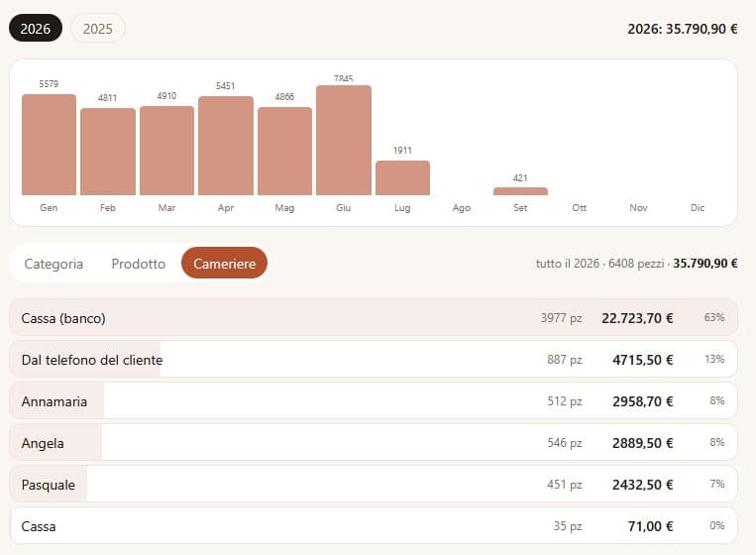Viewport: 756px width, 555px height.
Task: Click the Lug bar showing 1911
Action: tap(402, 178)
